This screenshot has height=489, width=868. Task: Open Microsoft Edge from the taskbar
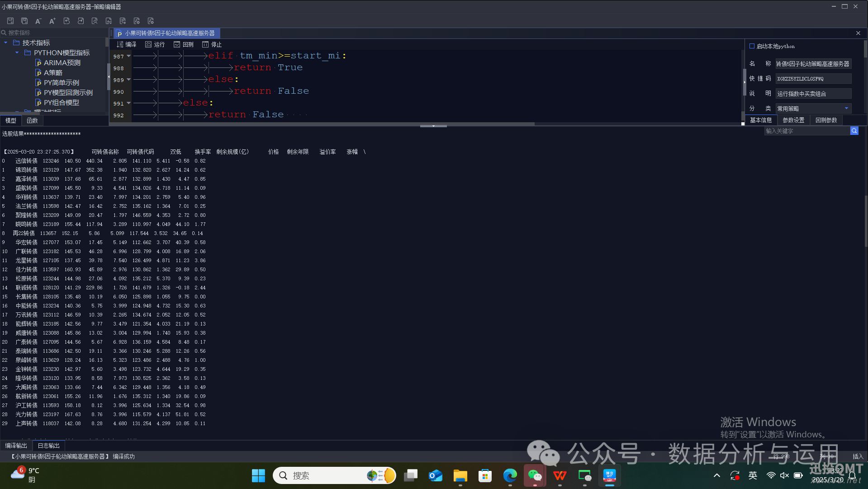click(x=510, y=475)
